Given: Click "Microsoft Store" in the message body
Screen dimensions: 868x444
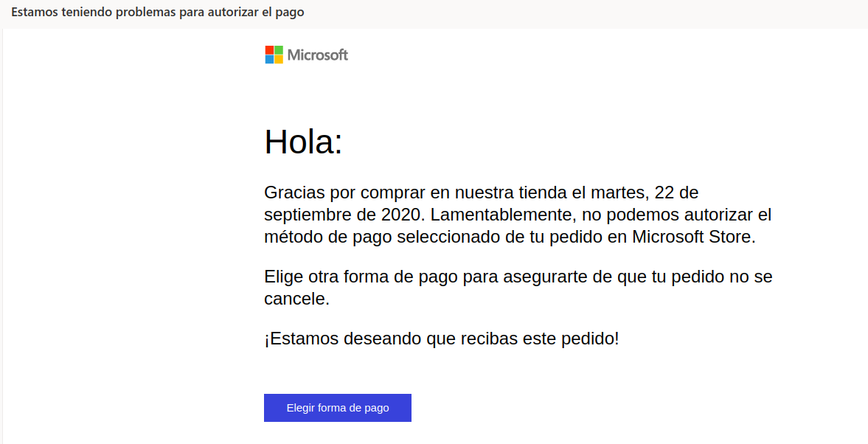Looking at the screenshot, I should [x=693, y=237].
